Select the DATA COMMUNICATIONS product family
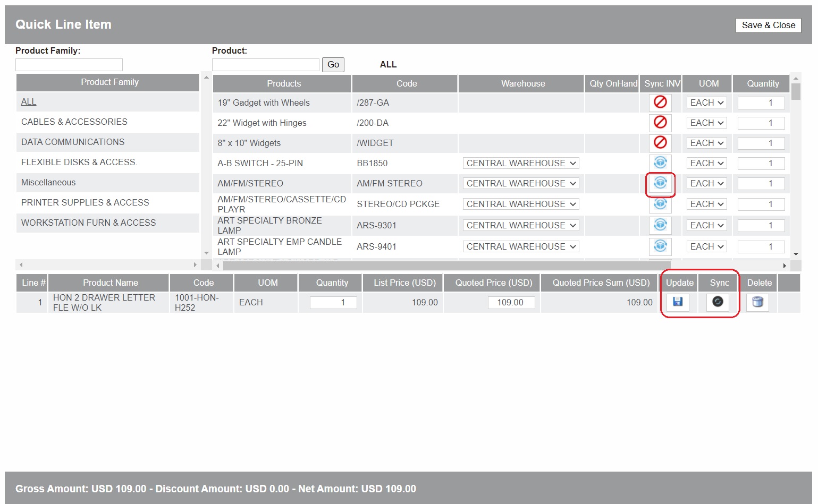 click(x=72, y=142)
